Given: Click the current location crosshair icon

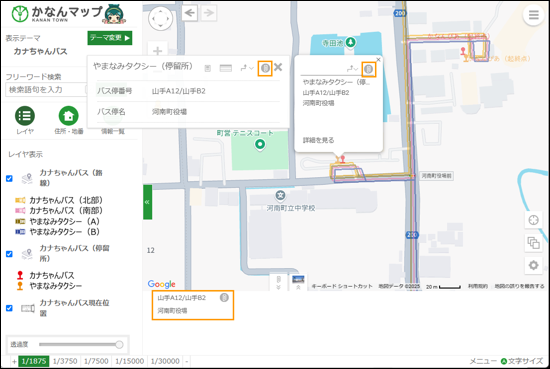Looking at the screenshot, I should pyautogui.click(x=533, y=220).
